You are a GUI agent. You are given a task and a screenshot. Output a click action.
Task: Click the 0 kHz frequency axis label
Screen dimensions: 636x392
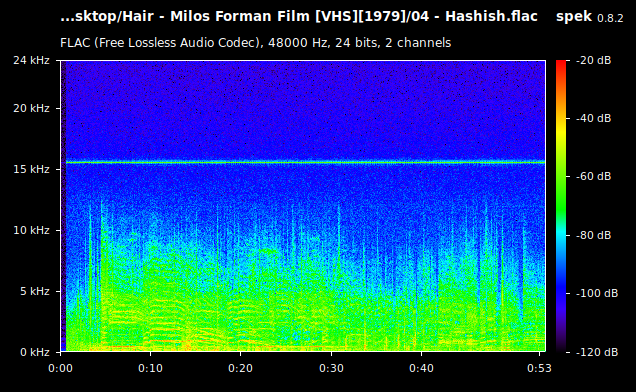coord(34,352)
